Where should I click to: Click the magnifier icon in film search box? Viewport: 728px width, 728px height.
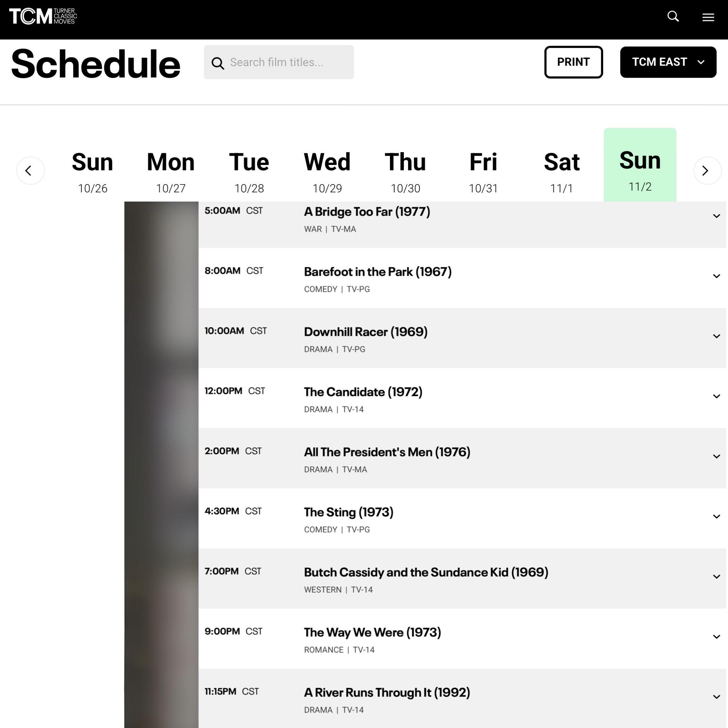click(x=218, y=63)
